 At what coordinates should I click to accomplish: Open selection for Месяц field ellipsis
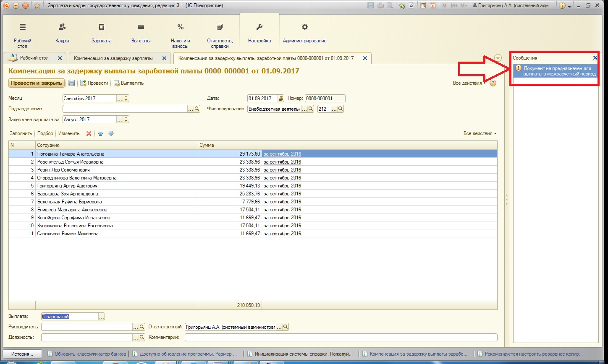[x=120, y=99]
